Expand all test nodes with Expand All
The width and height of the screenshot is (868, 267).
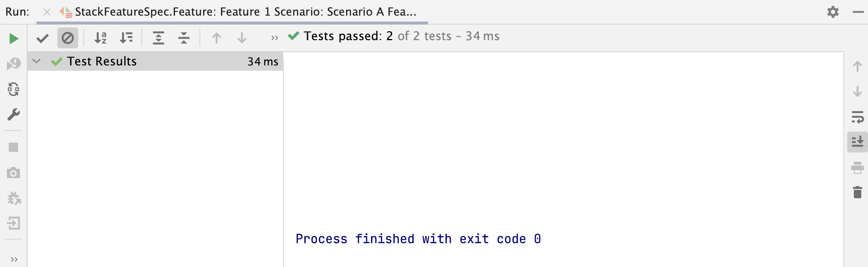(x=158, y=37)
